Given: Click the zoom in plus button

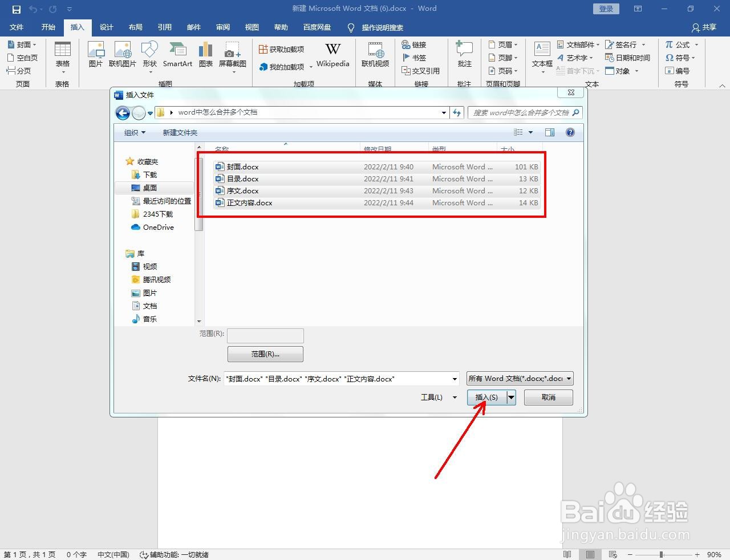Looking at the screenshot, I should click(697, 554).
